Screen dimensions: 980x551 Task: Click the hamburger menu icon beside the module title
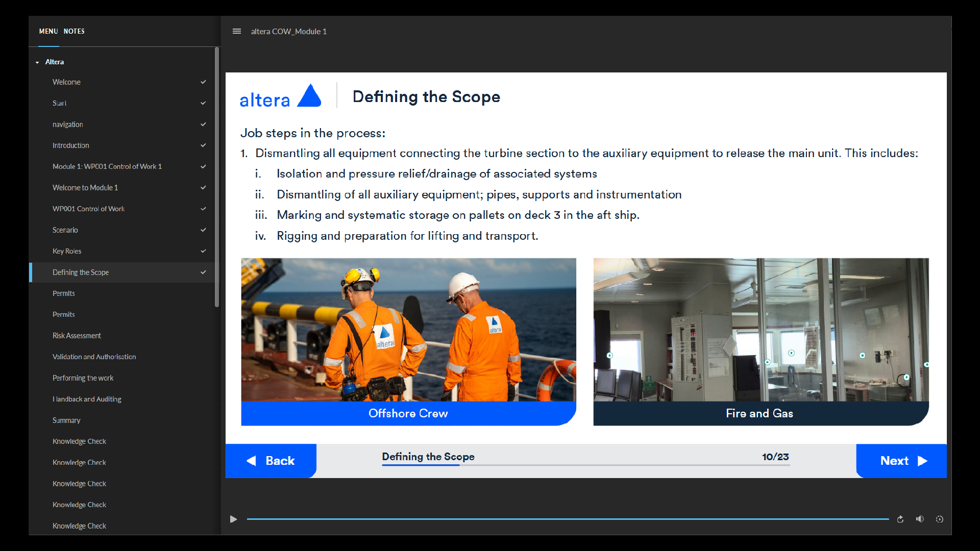(236, 31)
